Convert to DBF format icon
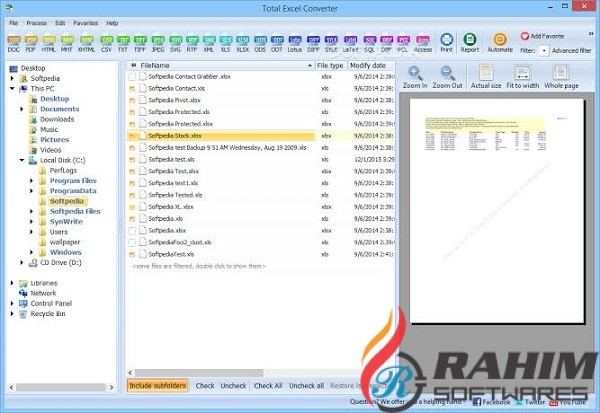This screenshot has width=600, height=413. (x=386, y=44)
